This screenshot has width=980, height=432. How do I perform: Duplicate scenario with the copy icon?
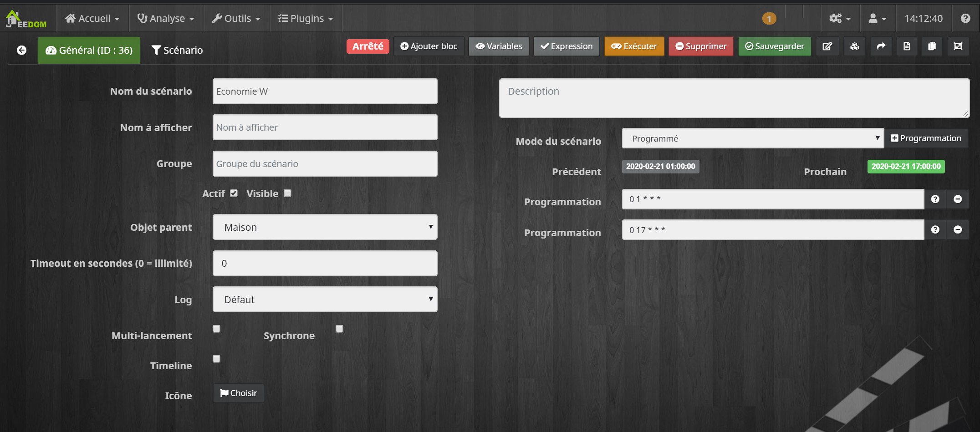tap(932, 46)
